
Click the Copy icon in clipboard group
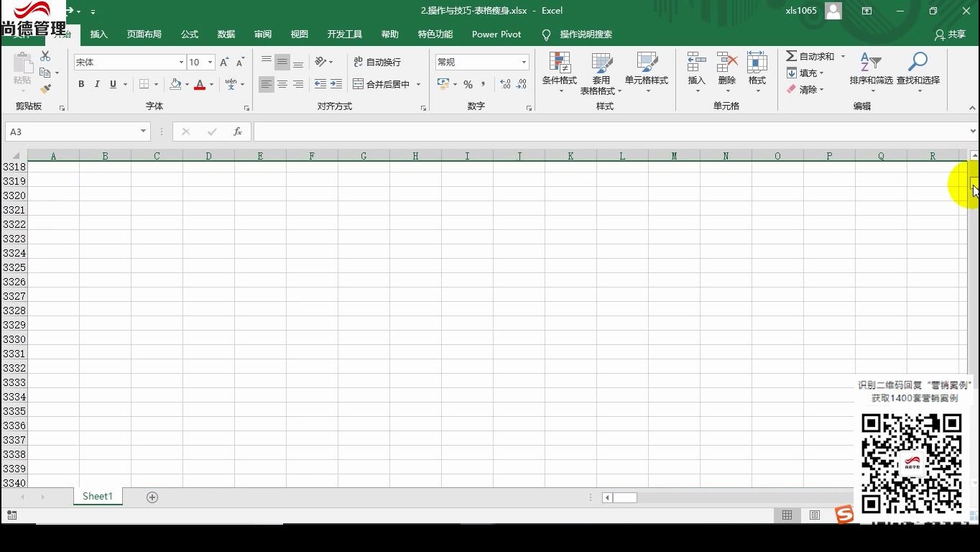pyautogui.click(x=45, y=73)
